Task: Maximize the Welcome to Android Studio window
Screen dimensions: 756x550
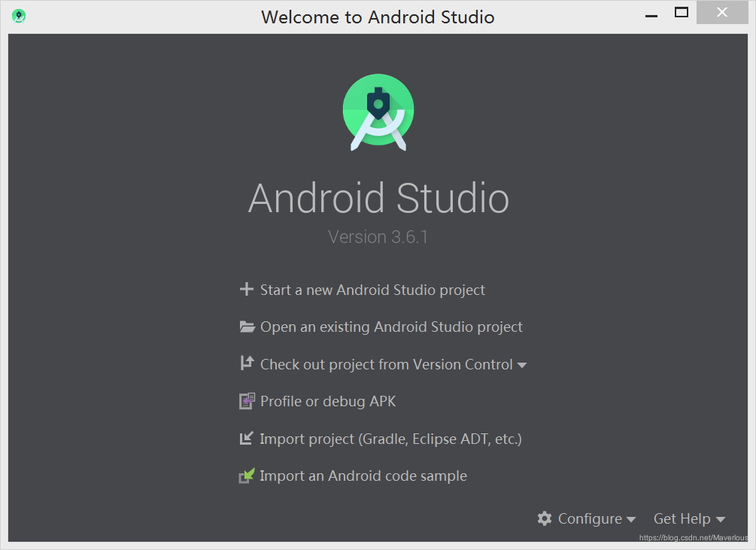Action: coord(682,13)
